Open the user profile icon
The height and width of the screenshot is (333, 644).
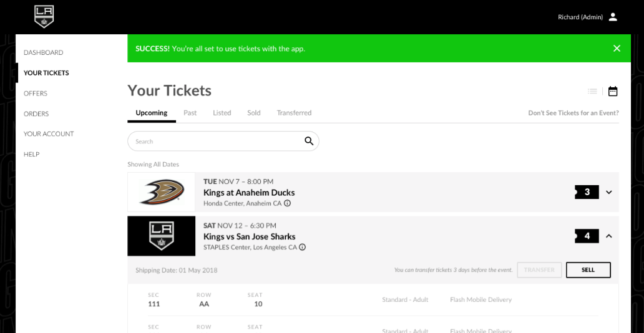click(613, 17)
